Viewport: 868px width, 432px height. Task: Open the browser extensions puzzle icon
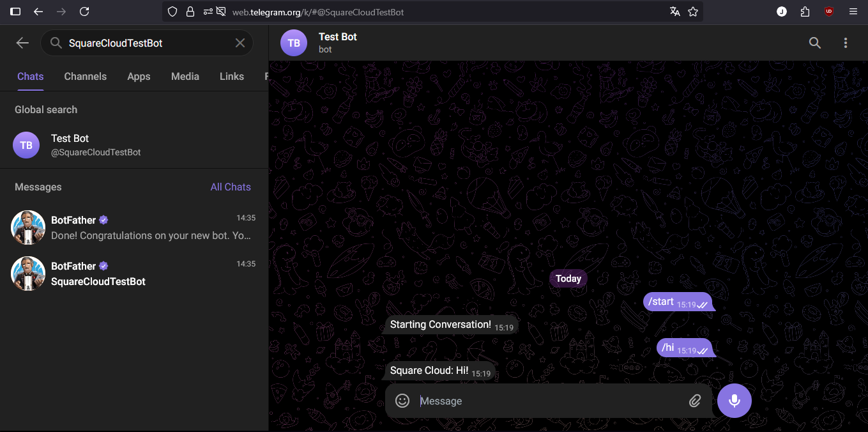(805, 12)
